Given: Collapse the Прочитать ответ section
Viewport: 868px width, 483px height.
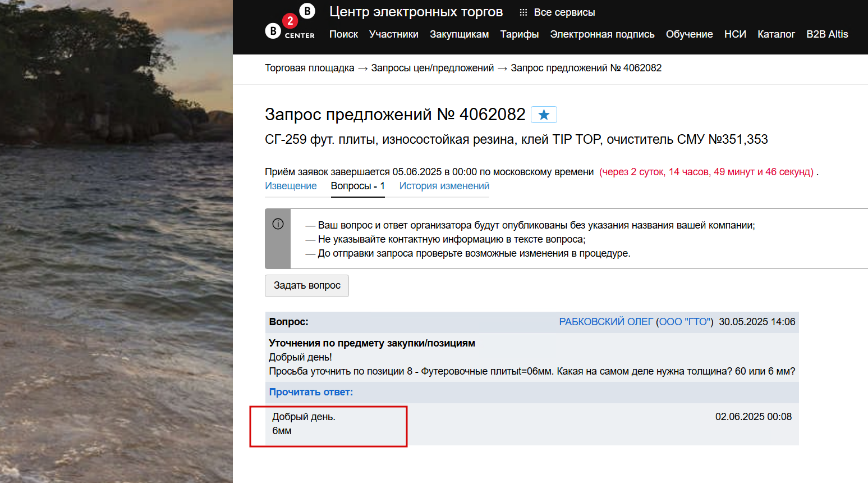Looking at the screenshot, I should (311, 392).
